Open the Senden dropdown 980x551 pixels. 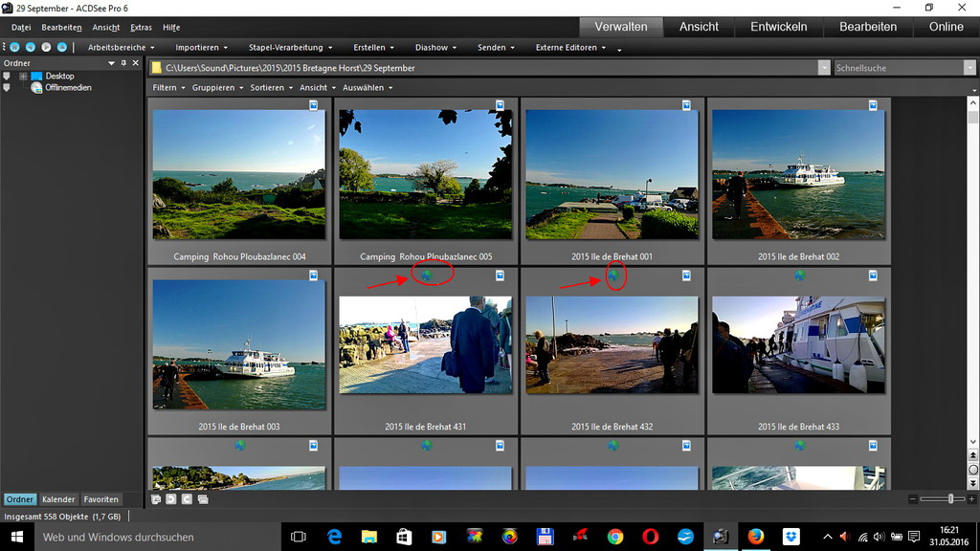coord(496,48)
